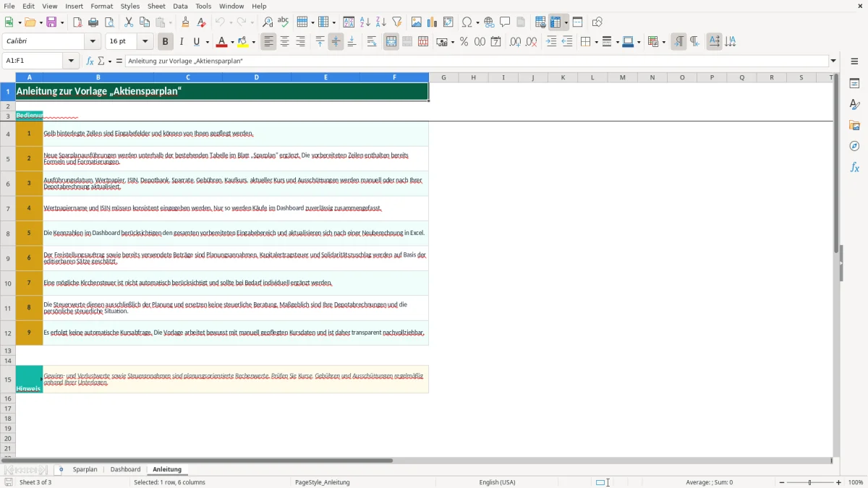868x488 pixels.
Task: Insert a chart
Action: pos(433,22)
